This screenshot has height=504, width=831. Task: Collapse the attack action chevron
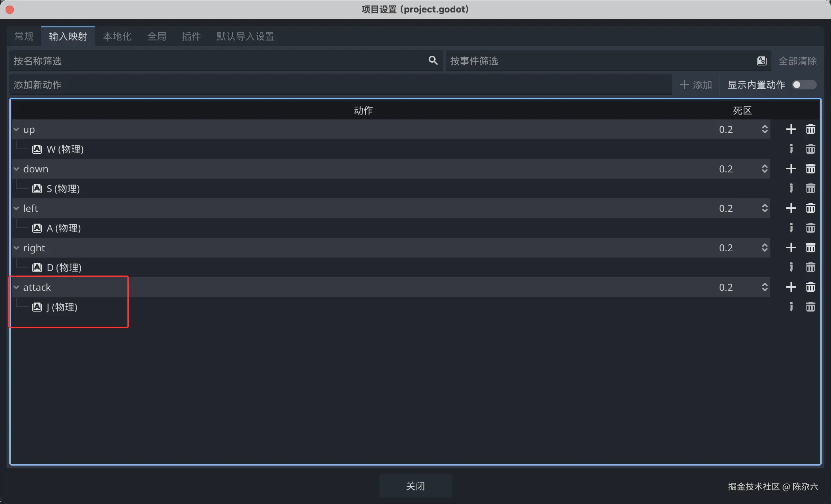point(16,287)
